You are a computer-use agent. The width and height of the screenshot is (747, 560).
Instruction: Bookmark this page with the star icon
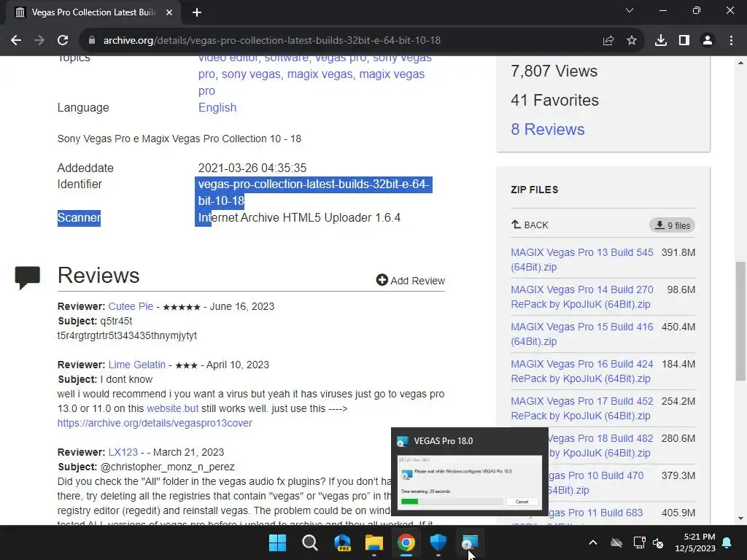point(632,41)
